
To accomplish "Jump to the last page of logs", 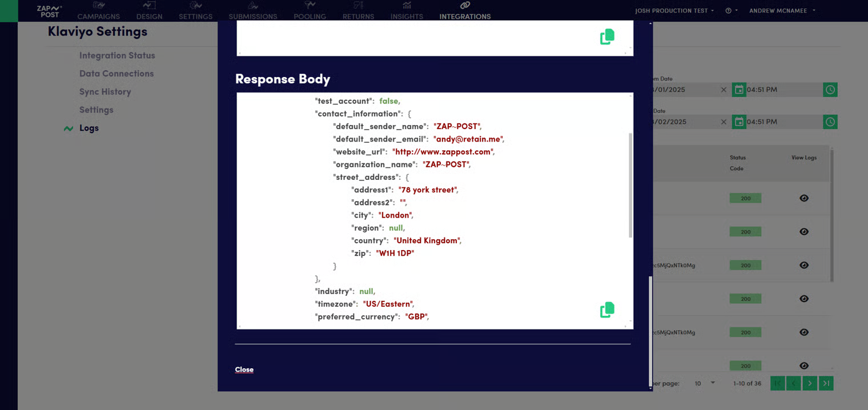I will (x=826, y=383).
